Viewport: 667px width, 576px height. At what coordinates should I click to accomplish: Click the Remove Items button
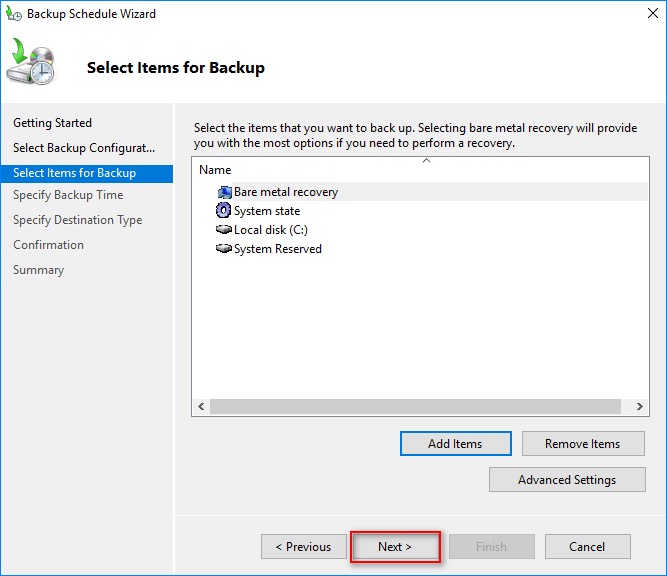[x=583, y=444]
